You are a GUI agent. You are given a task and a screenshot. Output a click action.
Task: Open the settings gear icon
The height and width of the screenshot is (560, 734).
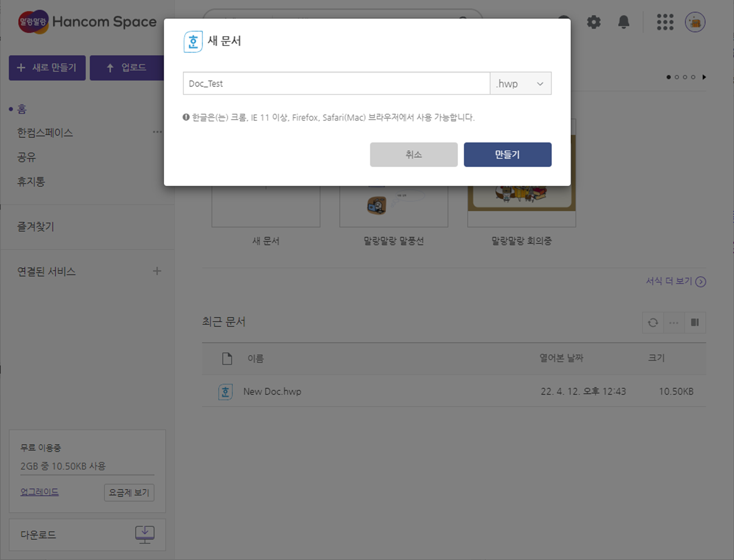click(x=593, y=22)
